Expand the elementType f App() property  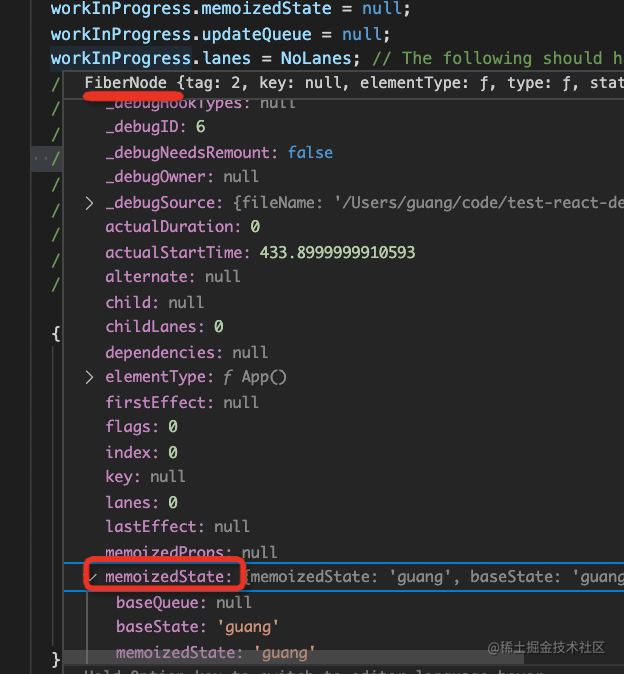[x=89, y=377]
